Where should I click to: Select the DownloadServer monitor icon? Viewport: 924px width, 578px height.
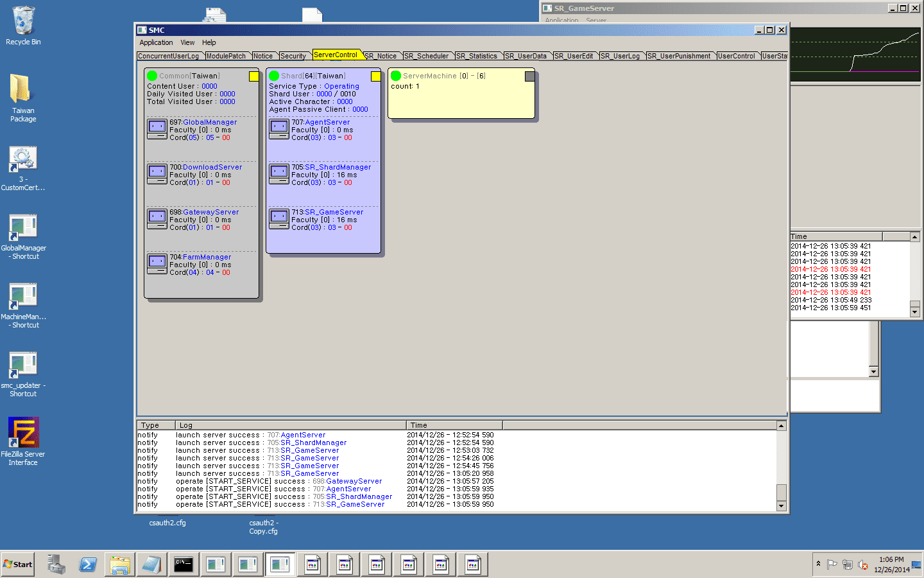[157, 173]
